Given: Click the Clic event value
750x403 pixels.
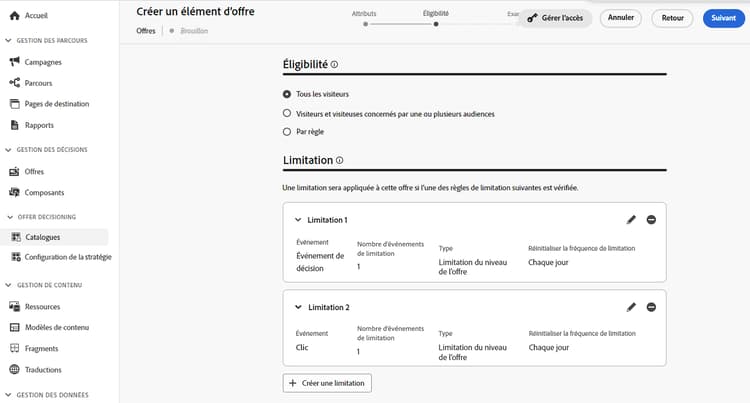Looking at the screenshot, I should [x=302, y=348].
